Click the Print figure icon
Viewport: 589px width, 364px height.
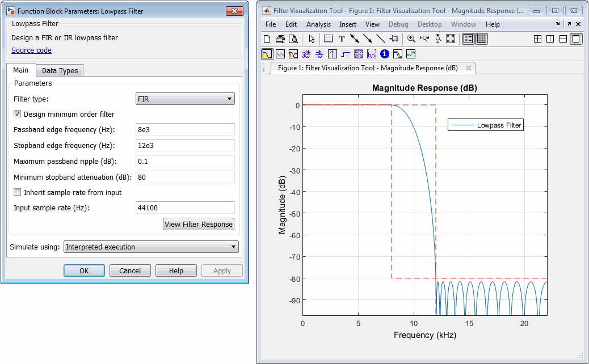coord(280,39)
